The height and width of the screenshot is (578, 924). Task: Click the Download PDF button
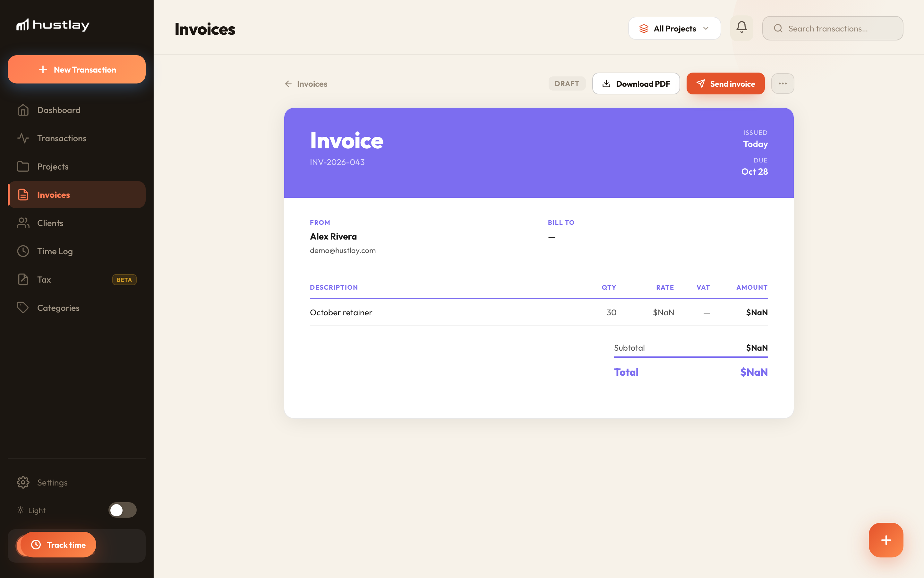coord(636,84)
